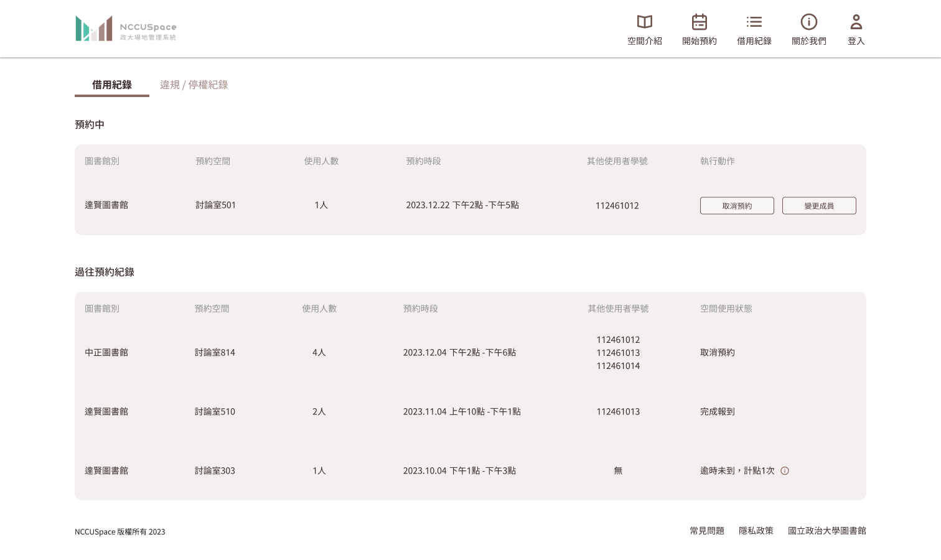Screen dimensions: 941x560
Task: Select the 討論室501 reservation entry
Action: tap(215, 205)
